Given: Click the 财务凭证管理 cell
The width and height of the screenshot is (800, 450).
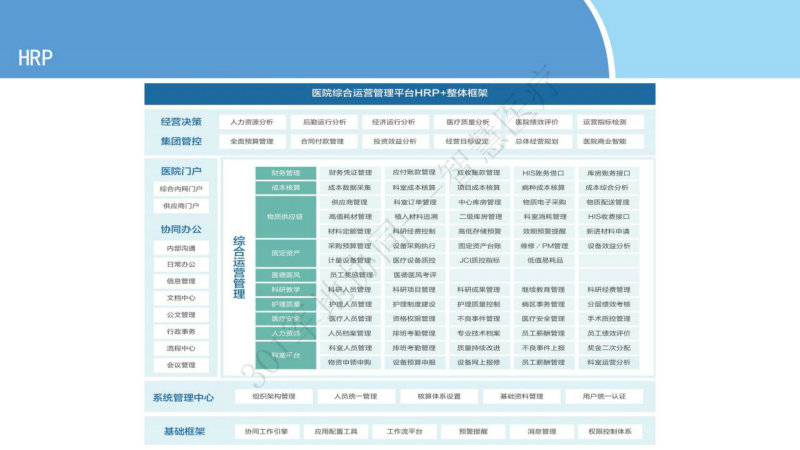Looking at the screenshot, I should point(350,173).
